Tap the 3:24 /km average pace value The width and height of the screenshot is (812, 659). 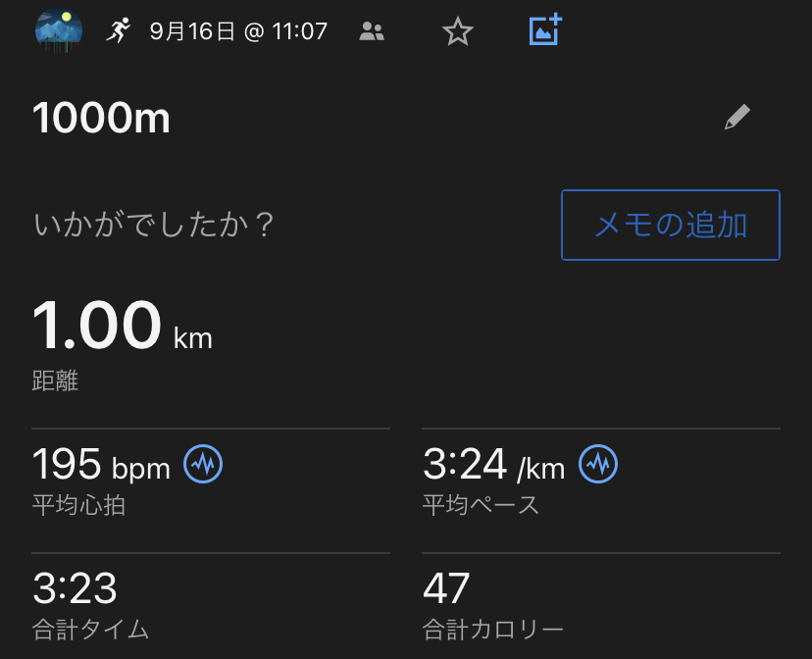(x=493, y=465)
